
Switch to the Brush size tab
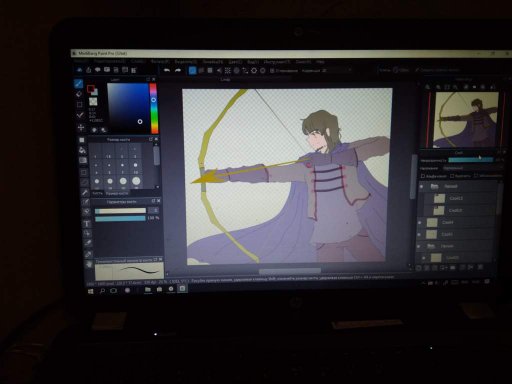pyautogui.click(x=117, y=193)
